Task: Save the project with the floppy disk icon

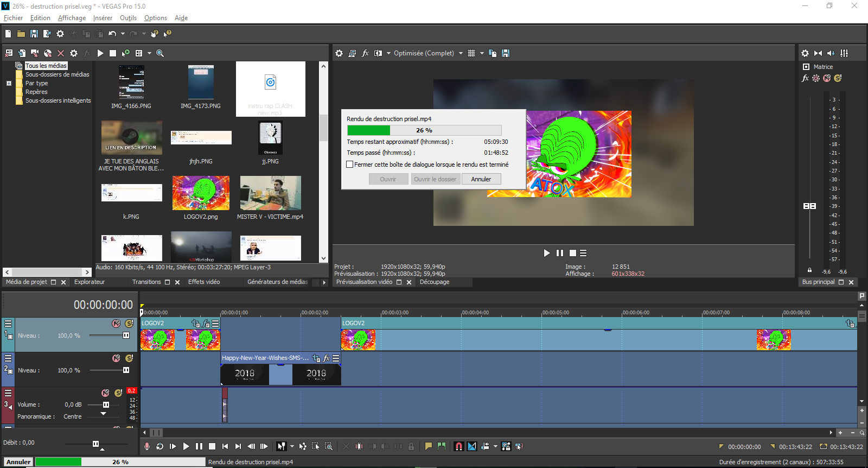Action: (x=34, y=34)
